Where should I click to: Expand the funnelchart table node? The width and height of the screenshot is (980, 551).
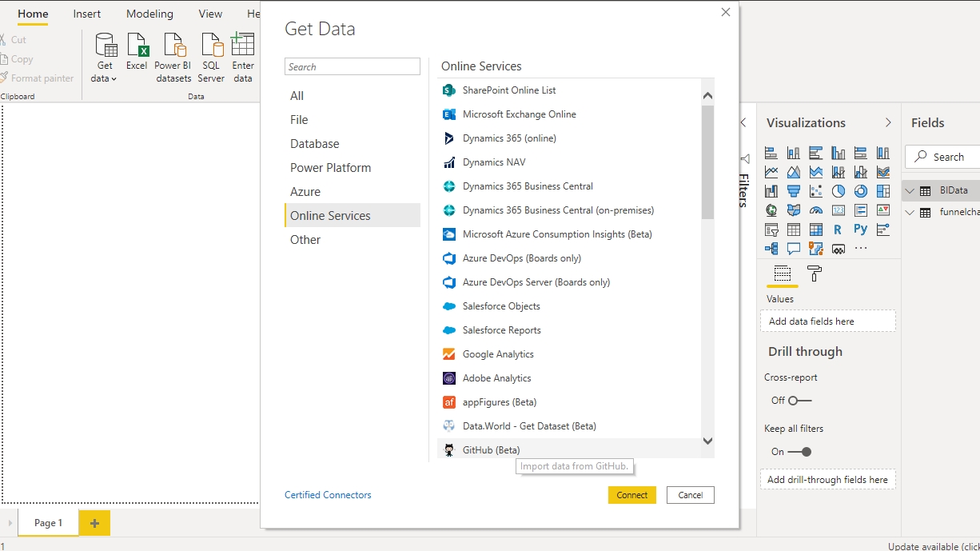tap(910, 212)
